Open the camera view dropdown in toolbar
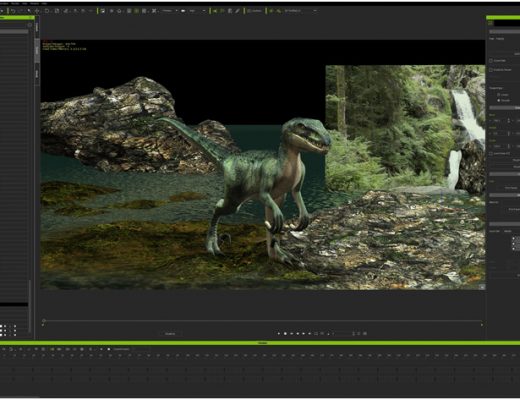The image size is (520, 400). click(169, 11)
